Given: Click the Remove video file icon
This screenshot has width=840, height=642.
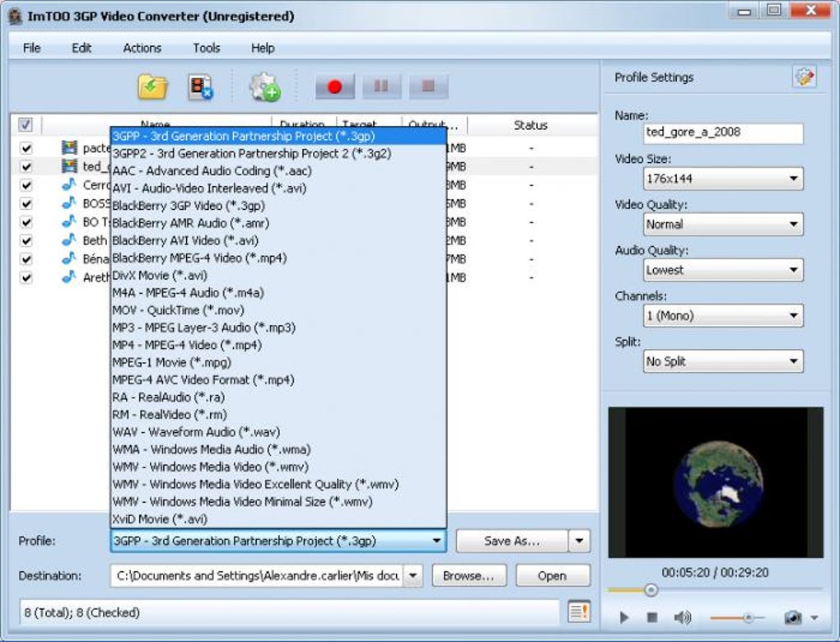Looking at the screenshot, I should pyautogui.click(x=201, y=86).
